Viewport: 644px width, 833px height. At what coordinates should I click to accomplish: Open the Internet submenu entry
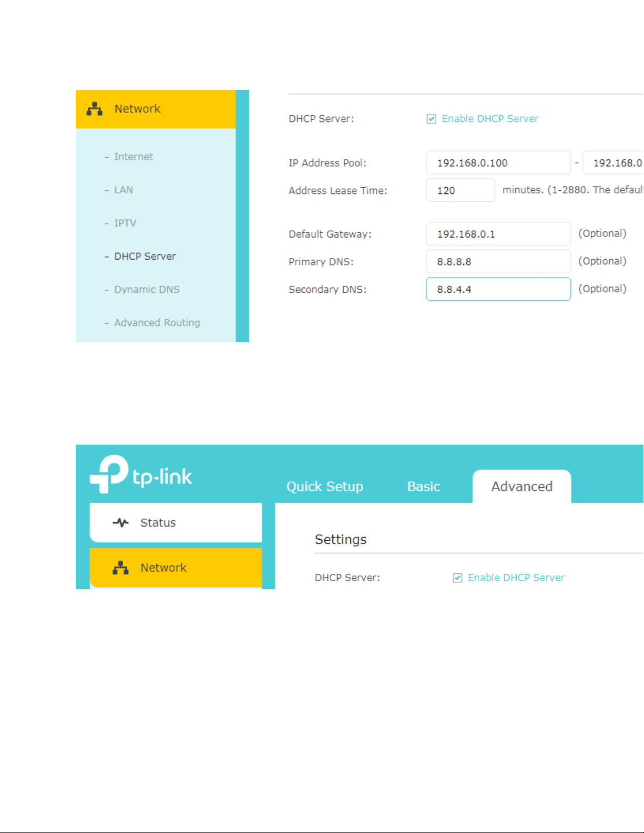(x=134, y=157)
